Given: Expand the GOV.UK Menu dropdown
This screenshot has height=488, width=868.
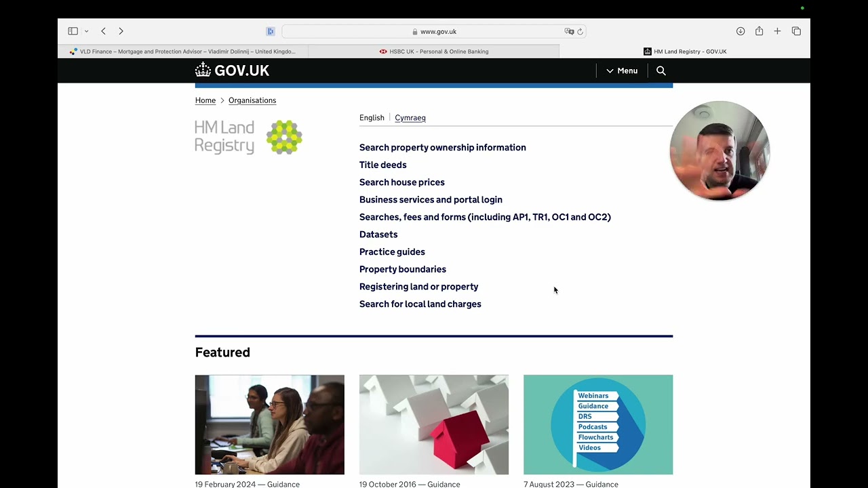Looking at the screenshot, I should tap(622, 70).
